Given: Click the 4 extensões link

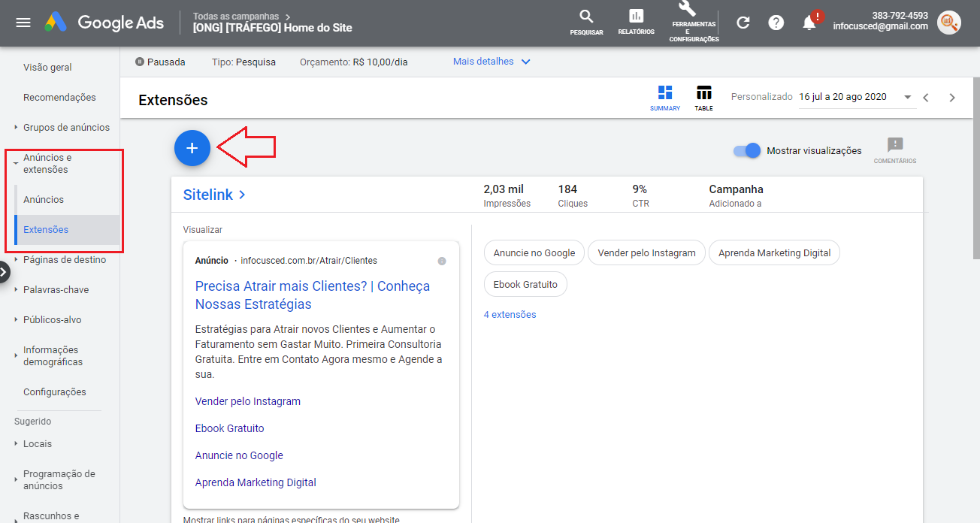Looking at the screenshot, I should tap(510, 314).
